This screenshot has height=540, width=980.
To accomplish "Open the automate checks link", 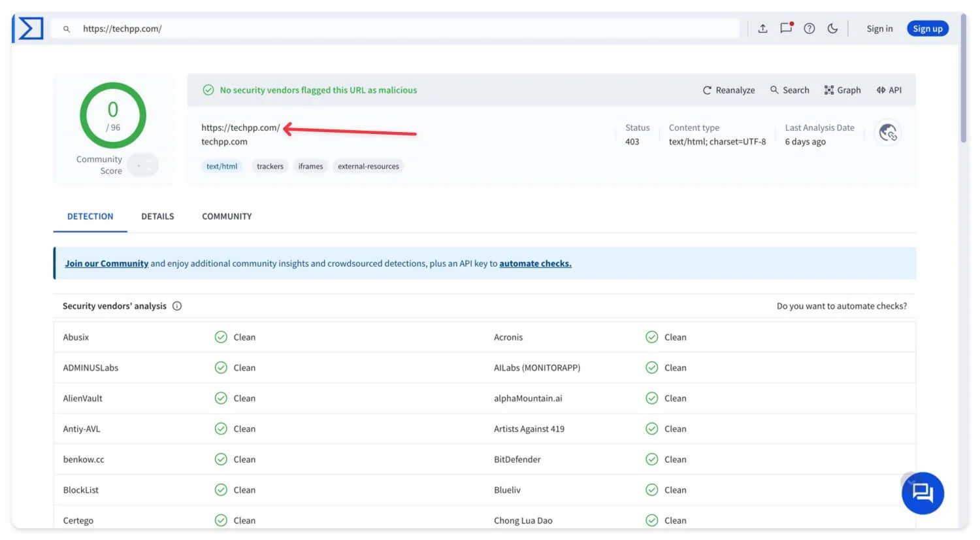I will click(x=535, y=263).
